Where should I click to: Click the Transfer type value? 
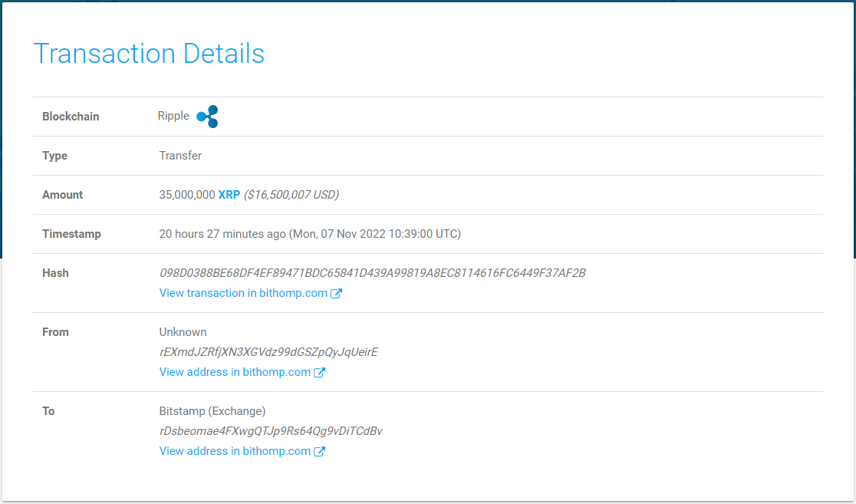[x=180, y=156]
